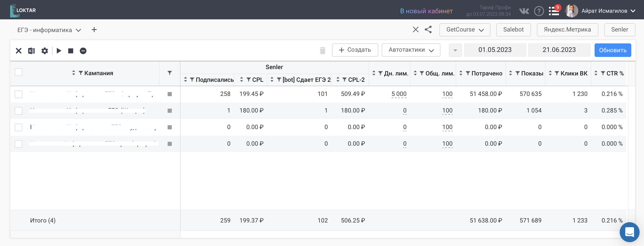Image resolution: width=644 pixels, height=246 pixels.
Task: Filter the Потрачено column
Action: coord(468,73)
